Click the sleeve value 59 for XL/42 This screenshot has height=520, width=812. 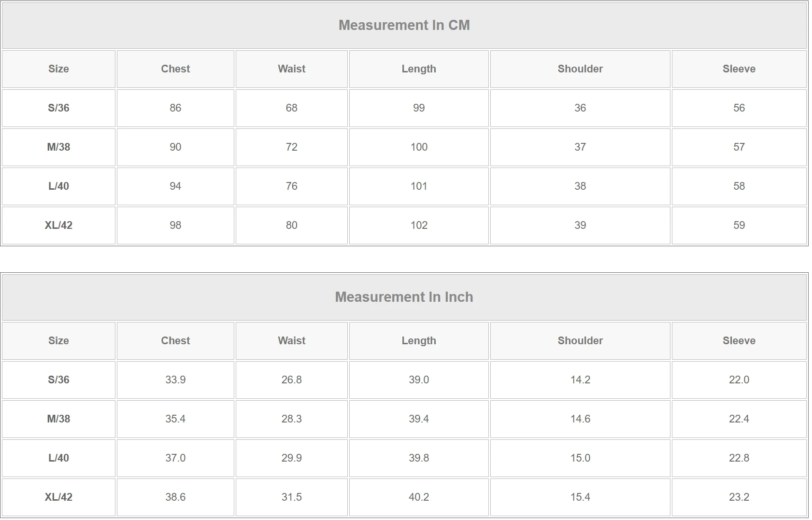click(739, 225)
